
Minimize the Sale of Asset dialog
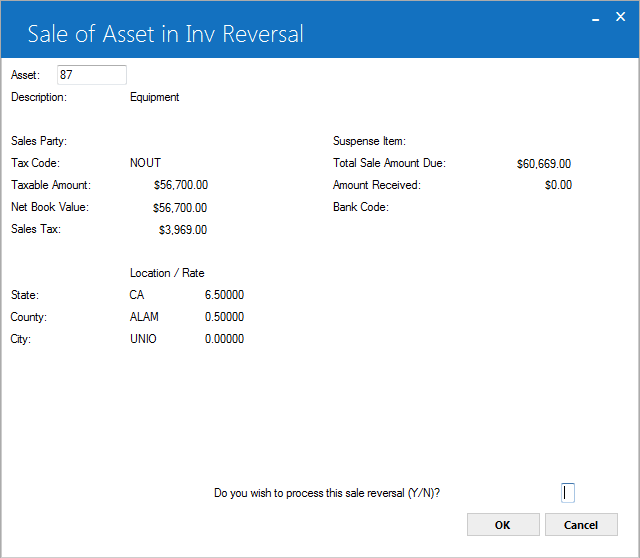(x=596, y=18)
